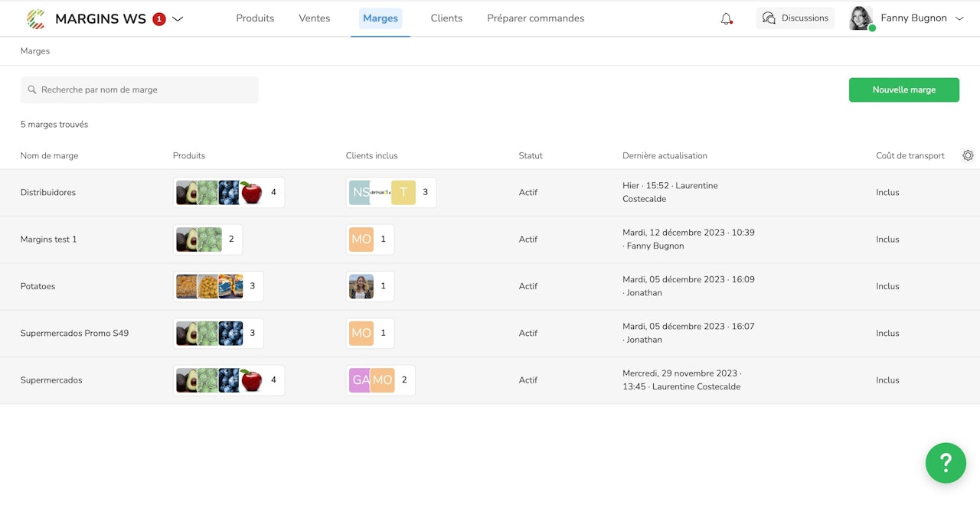
Task: Click the margin name search field
Action: (139, 90)
